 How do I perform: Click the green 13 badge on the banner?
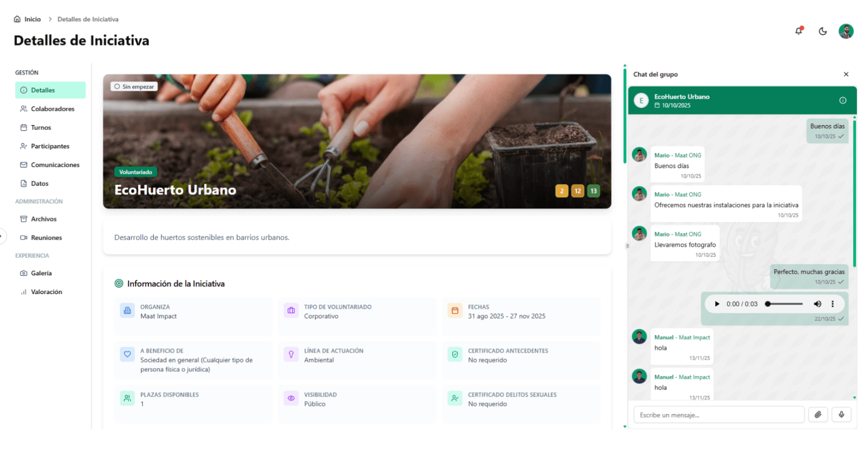(593, 191)
